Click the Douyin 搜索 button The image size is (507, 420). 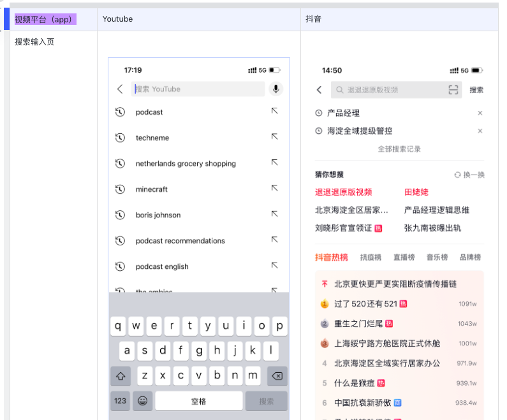pos(476,90)
